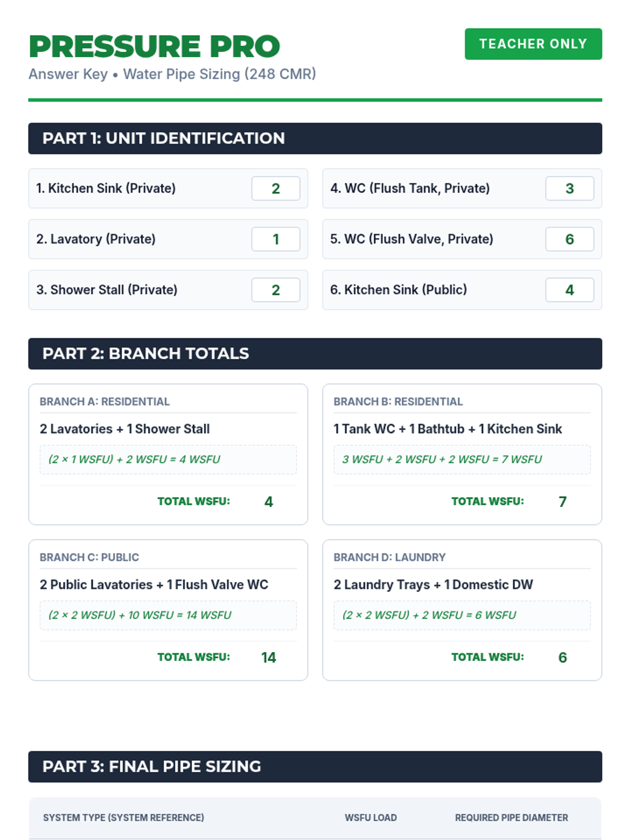The height and width of the screenshot is (840, 630).
Task: Select the Branch D formula box
Action: coord(462,615)
